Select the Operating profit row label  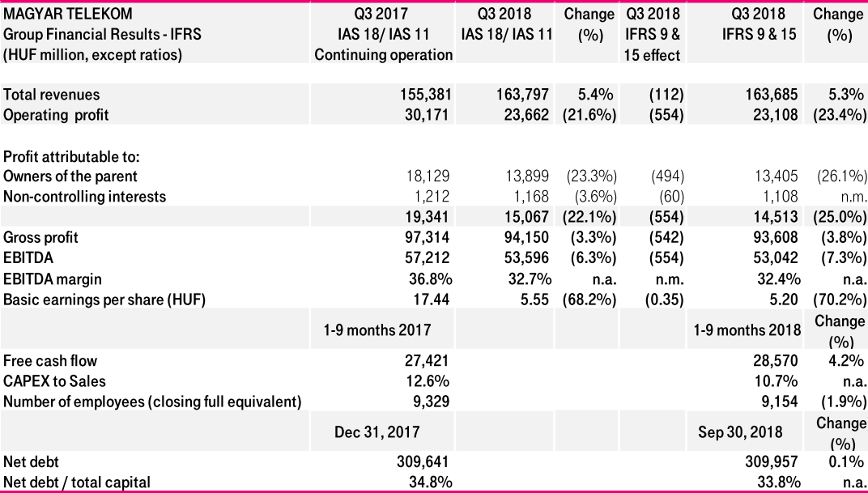click(x=56, y=115)
